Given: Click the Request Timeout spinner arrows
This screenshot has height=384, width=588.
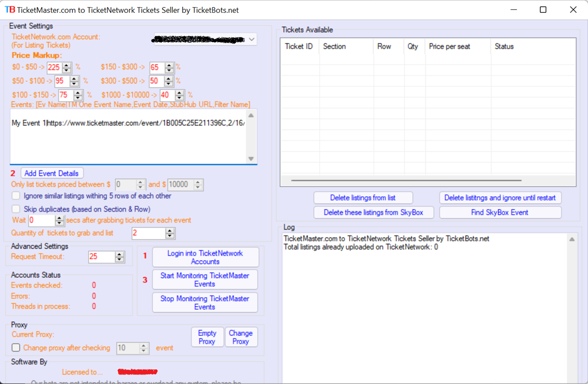Looking at the screenshot, I should (x=119, y=257).
